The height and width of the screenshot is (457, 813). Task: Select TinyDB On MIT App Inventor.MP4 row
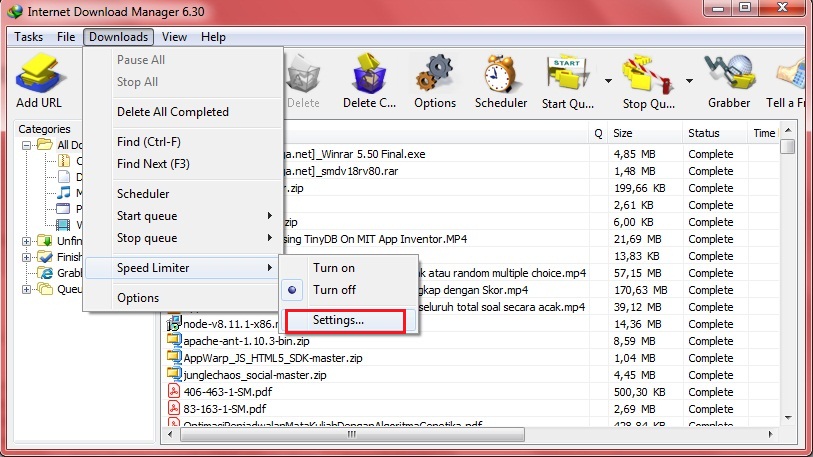[x=472, y=239]
